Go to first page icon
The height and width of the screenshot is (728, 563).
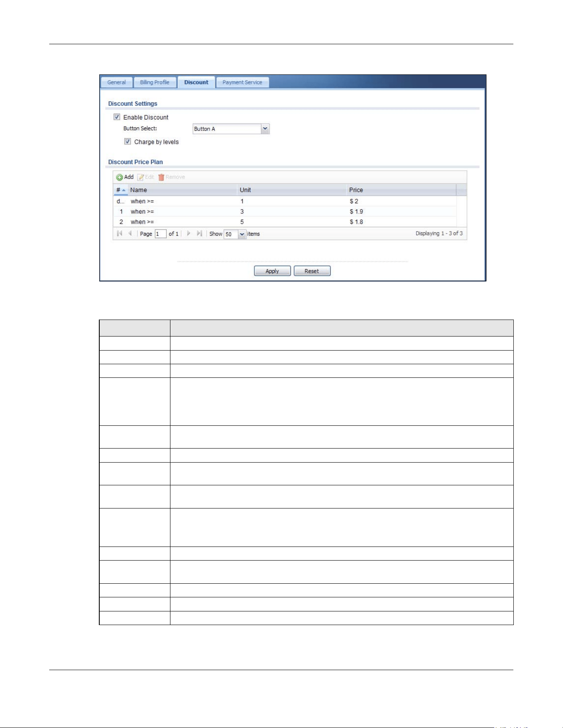pyautogui.click(x=120, y=234)
